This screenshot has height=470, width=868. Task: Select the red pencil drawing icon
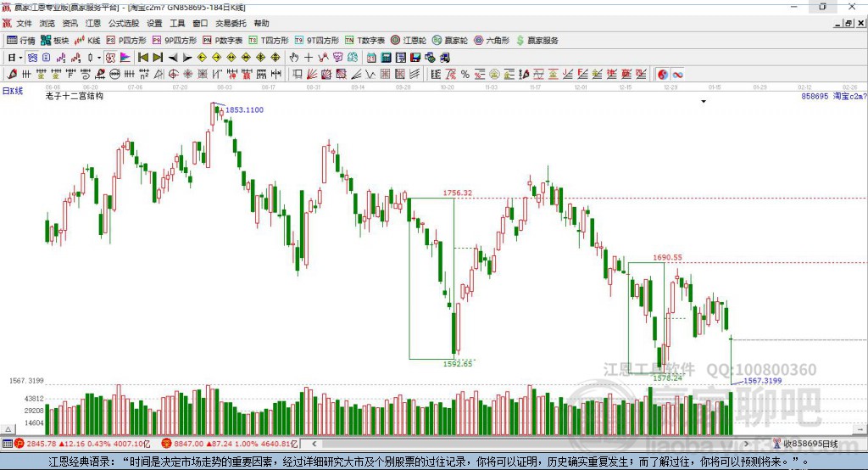12,75
